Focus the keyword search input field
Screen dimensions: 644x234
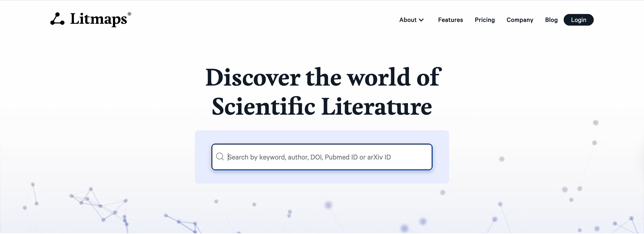pyautogui.click(x=325, y=157)
